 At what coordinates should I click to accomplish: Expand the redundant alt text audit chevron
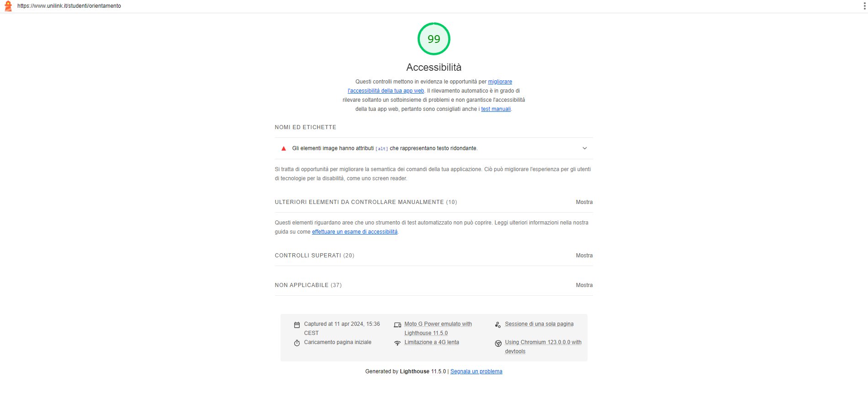pyautogui.click(x=585, y=148)
